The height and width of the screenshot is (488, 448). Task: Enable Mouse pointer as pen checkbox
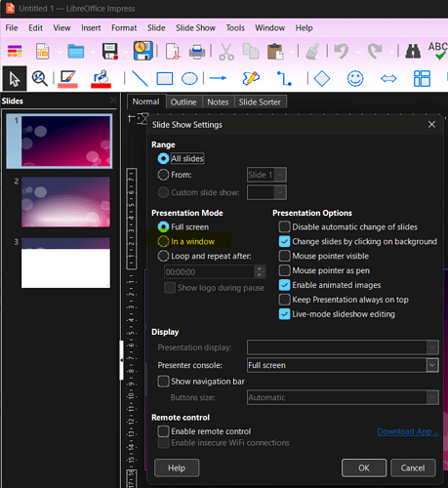[x=284, y=270]
